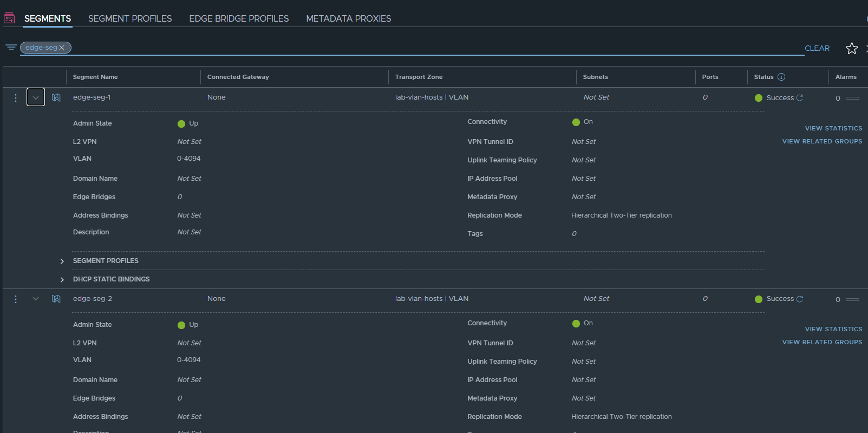Image resolution: width=868 pixels, height=433 pixels.
Task: Open actions menu for edge-seg-1
Action: point(16,98)
